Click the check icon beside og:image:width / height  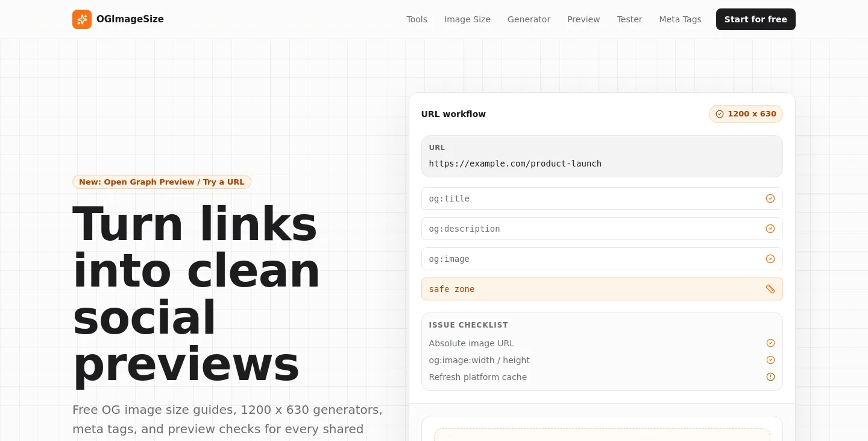[770, 360]
